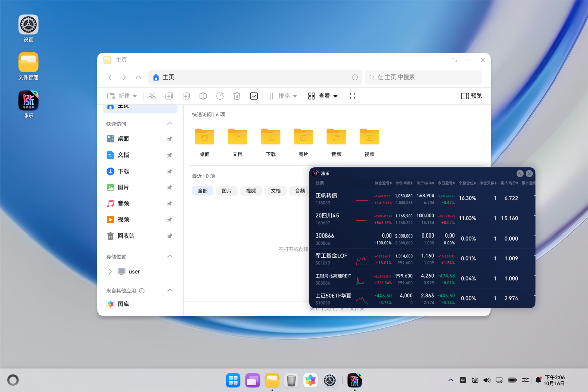Open 回收站 in the sidebar
588x392 pixels.
(139, 236)
